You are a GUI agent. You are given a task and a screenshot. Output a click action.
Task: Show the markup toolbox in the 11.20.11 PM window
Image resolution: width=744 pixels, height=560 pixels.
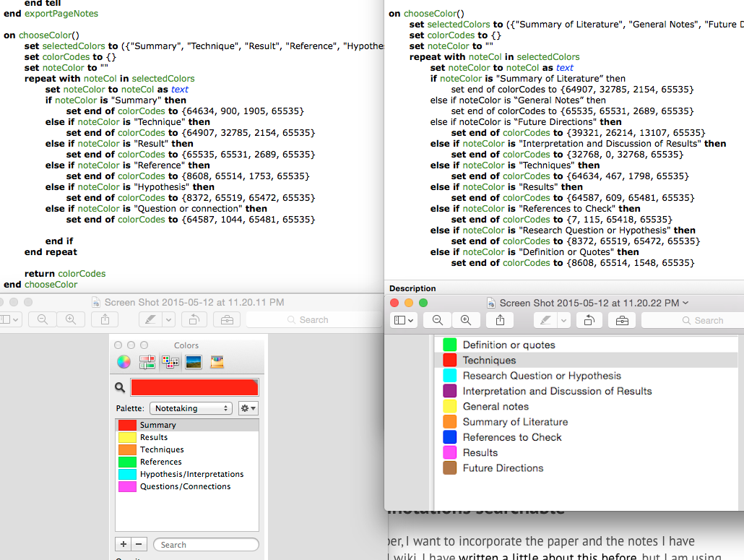tap(227, 319)
